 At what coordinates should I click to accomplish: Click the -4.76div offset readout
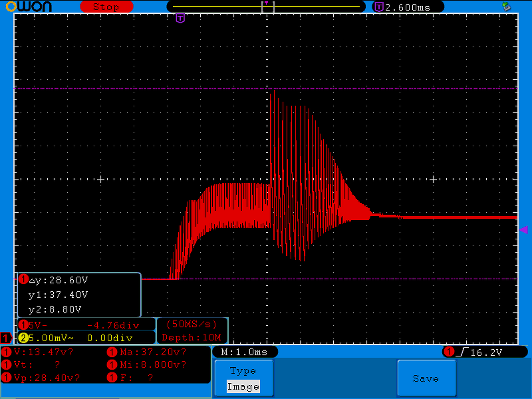pyautogui.click(x=113, y=325)
